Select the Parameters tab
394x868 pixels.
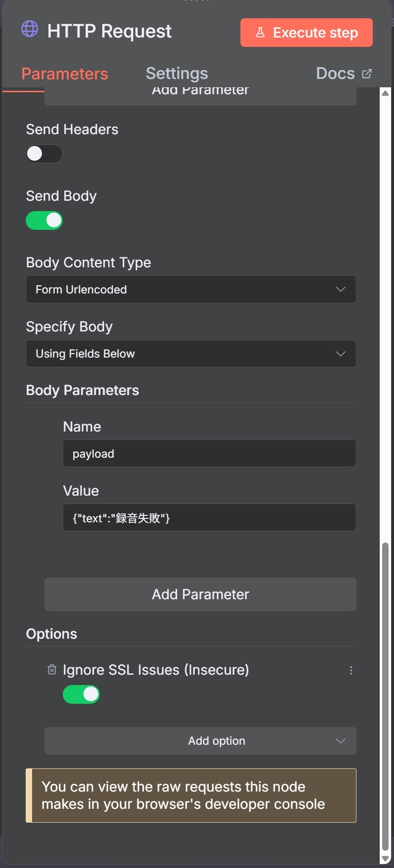[65, 74]
